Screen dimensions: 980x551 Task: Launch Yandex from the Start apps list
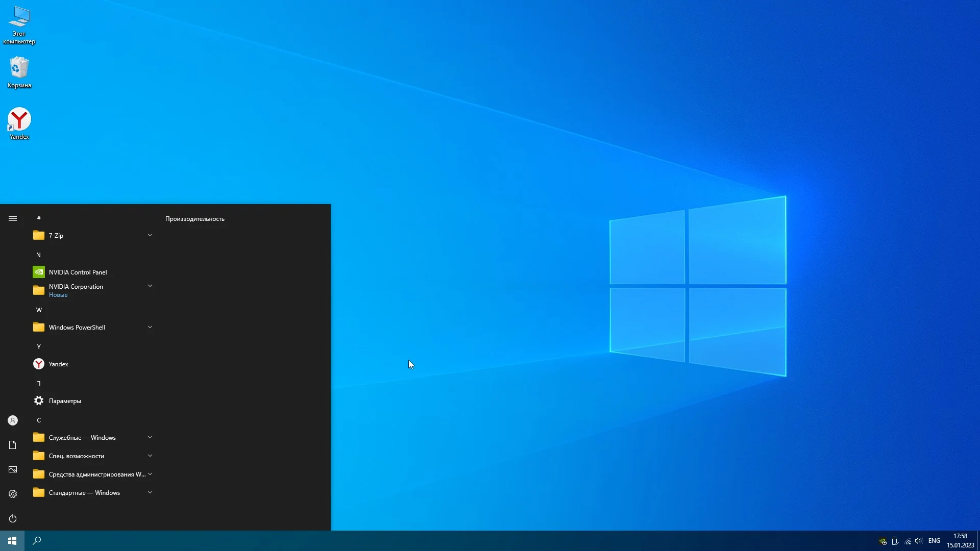58,364
